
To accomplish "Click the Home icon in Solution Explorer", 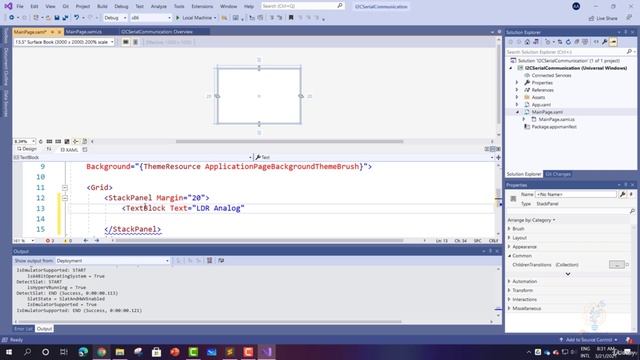I will (x=527, y=42).
